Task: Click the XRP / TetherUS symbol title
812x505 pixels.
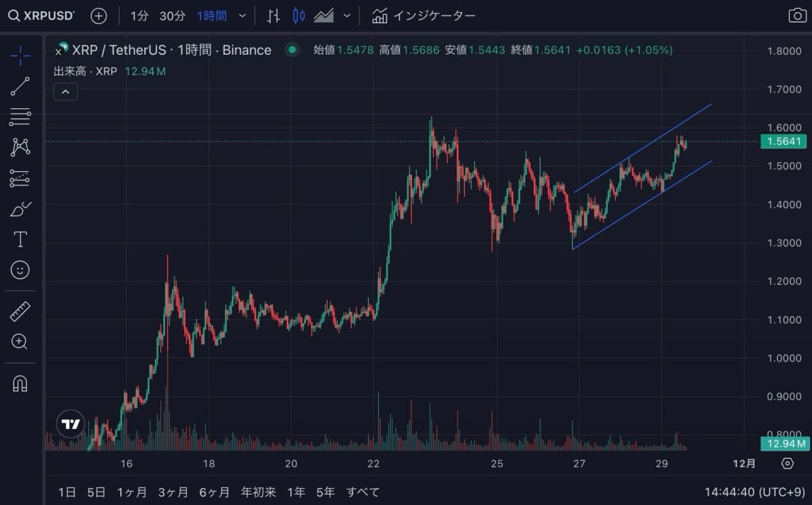Action: (x=171, y=50)
